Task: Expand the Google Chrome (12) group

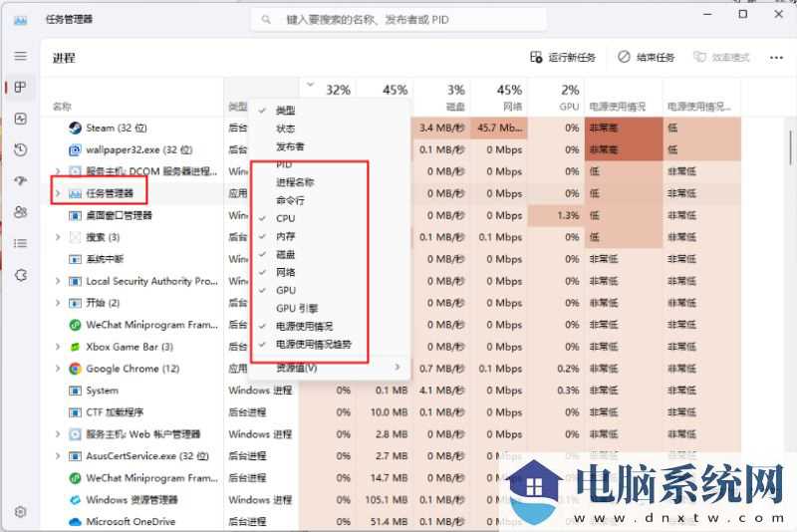Action: point(58,369)
